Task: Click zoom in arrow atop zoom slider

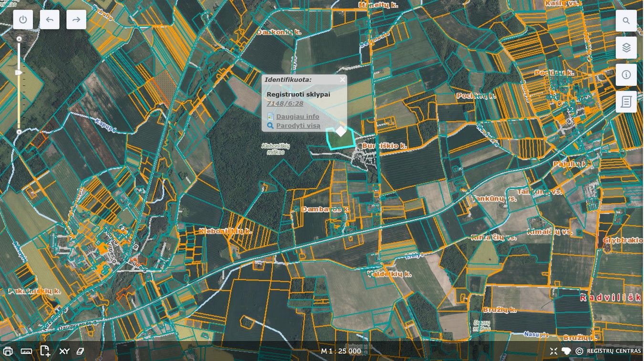Action: pos(19,39)
